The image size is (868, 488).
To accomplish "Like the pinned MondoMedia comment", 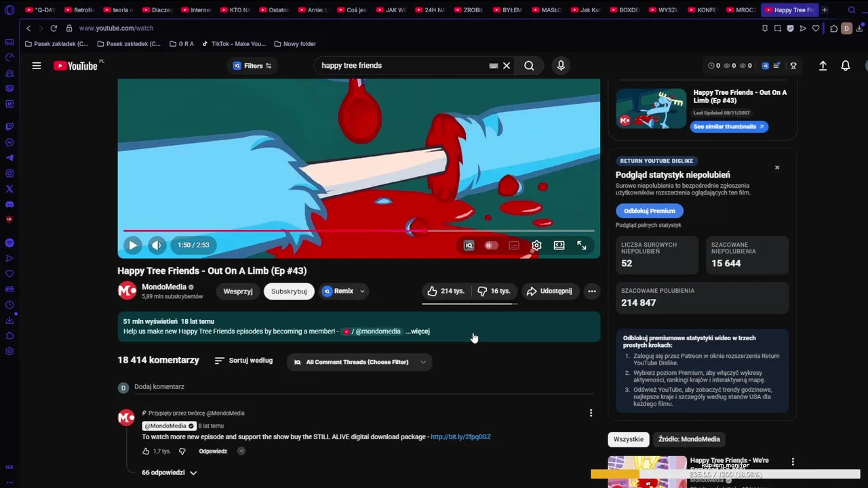I will (146, 451).
